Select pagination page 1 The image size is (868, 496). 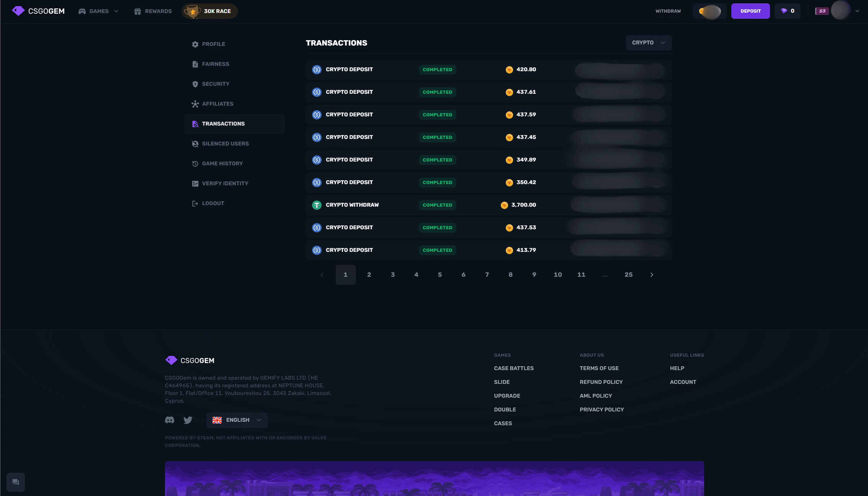[x=345, y=275]
